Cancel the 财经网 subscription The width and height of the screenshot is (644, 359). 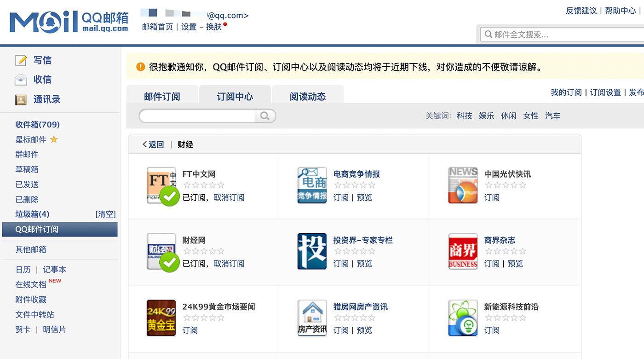click(x=229, y=264)
